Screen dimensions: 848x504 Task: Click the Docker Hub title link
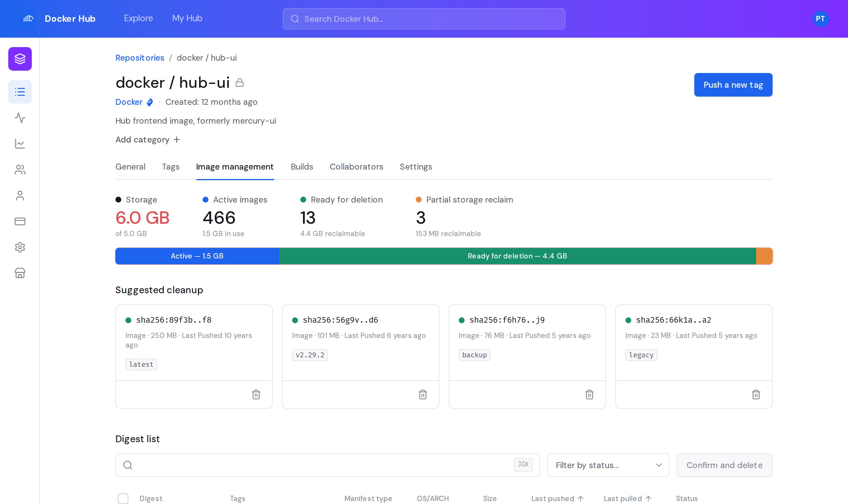[x=70, y=18]
